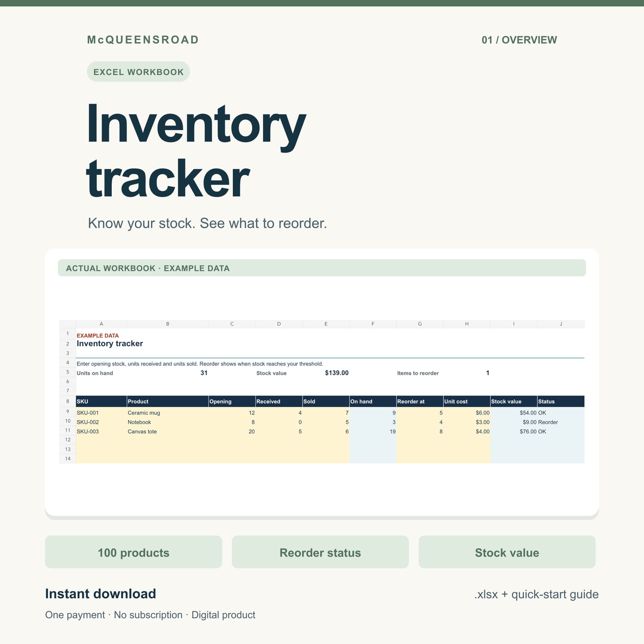The image size is (644, 644).
Task: Click the Unit cost column header cell
Action: pyautogui.click(x=467, y=402)
